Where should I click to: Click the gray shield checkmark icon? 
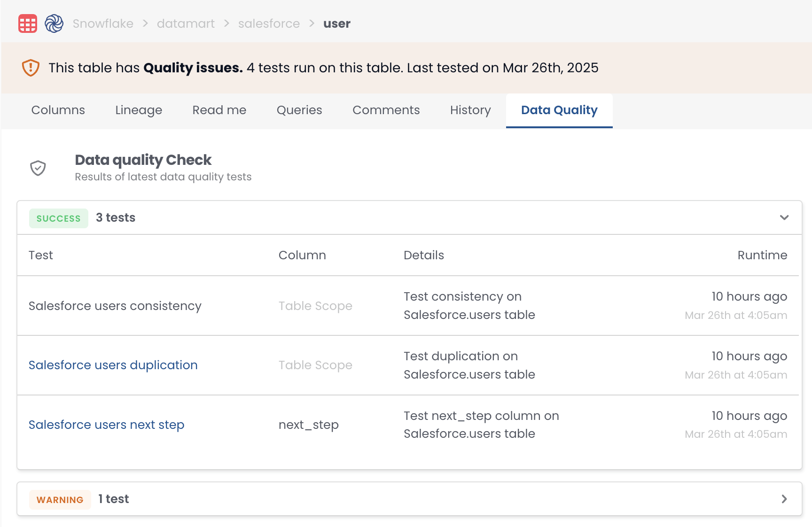pos(38,168)
